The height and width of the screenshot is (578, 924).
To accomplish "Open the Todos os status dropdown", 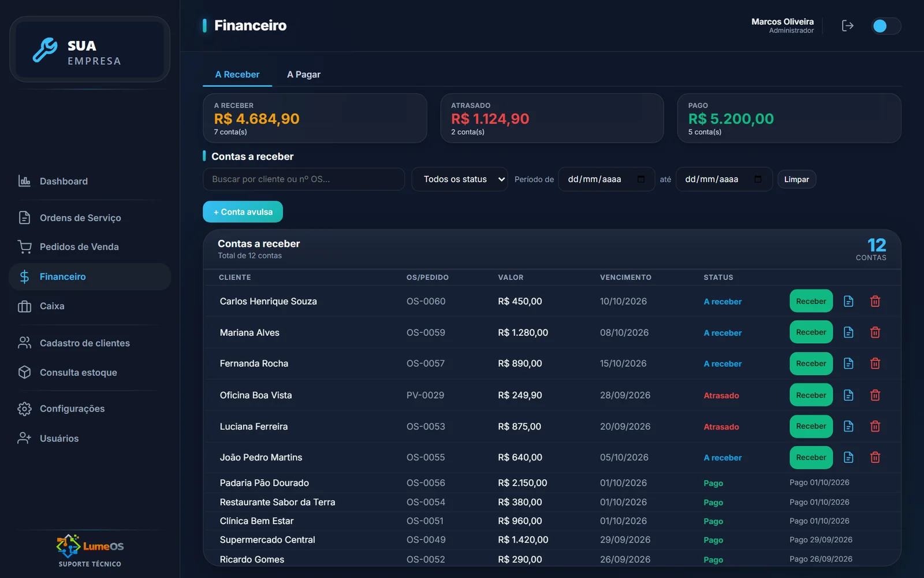I will pyautogui.click(x=460, y=179).
